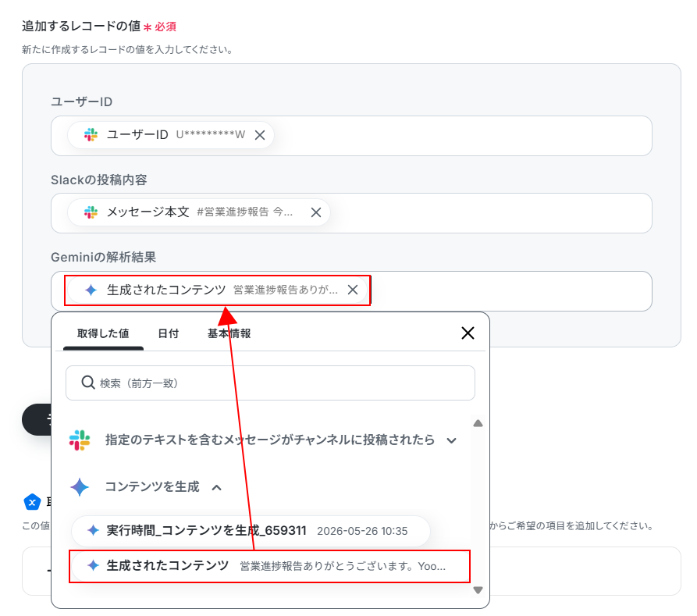
Task: Remove the 生成されたコンテンツ chip with its X
Action: (x=353, y=290)
